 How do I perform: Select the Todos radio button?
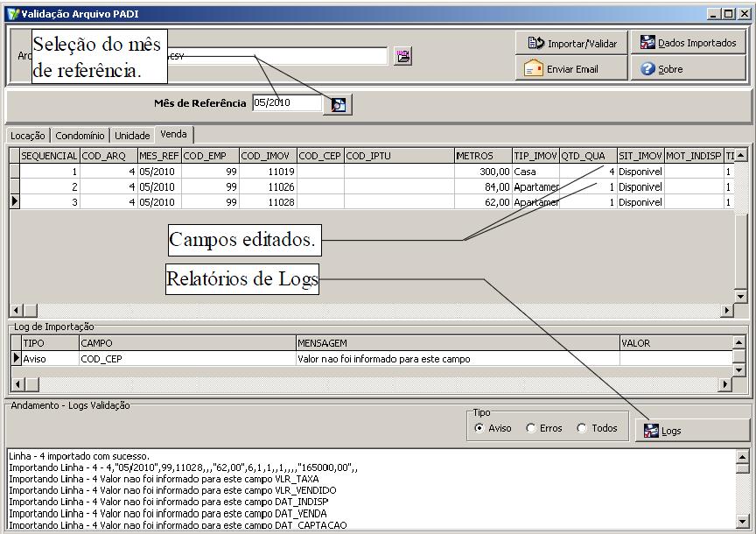tap(582, 428)
